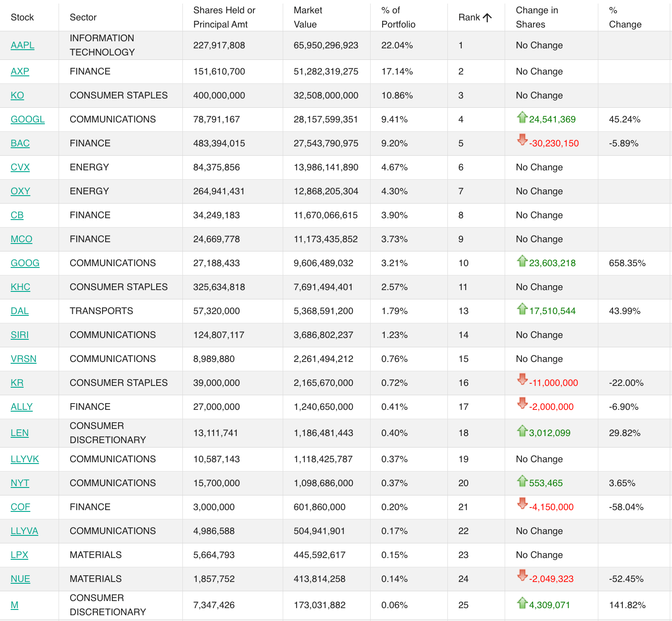672x621 pixels.
Task: Open the LLYVA stock link
Action: click(x=24, y=531)
